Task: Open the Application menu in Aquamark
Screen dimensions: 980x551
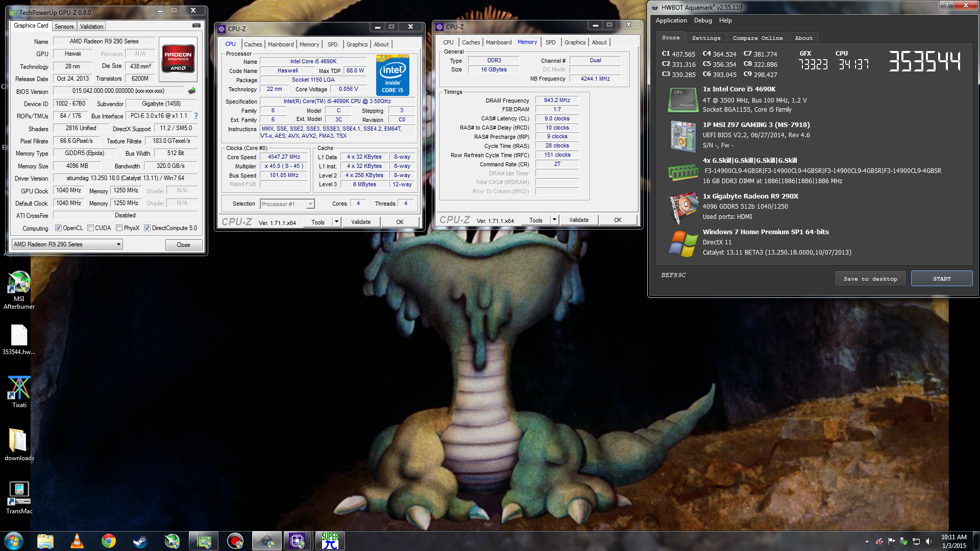Action: [671, 20]
